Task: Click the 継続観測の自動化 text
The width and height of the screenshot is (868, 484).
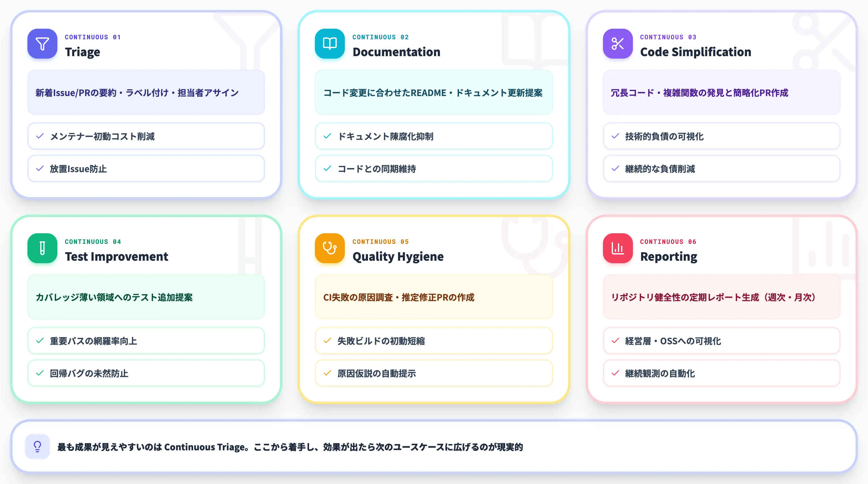Action: [660, 373]
